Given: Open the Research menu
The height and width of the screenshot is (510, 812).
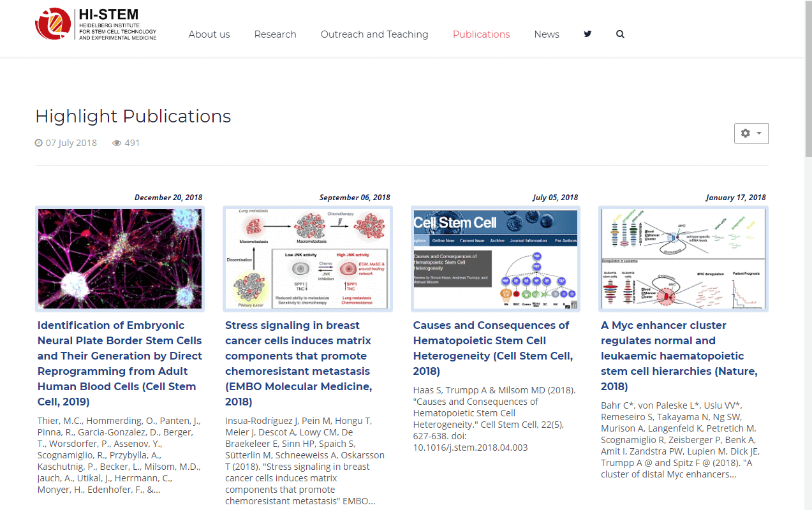Looking at the screenshot, I should coord(275,34).
